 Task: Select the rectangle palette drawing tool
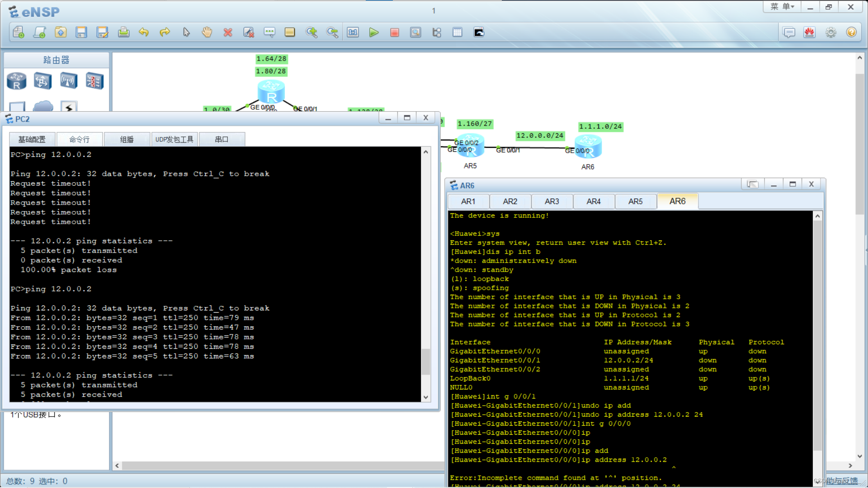click(290, 32)
